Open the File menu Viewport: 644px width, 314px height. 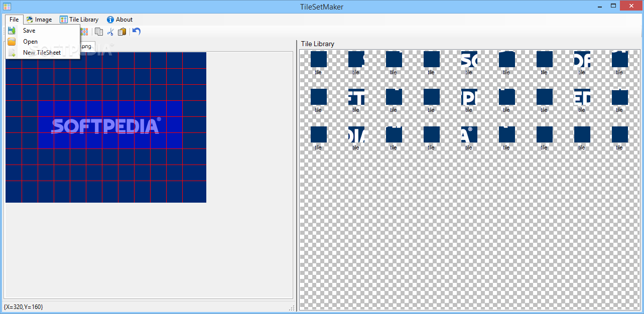[14, 20]
